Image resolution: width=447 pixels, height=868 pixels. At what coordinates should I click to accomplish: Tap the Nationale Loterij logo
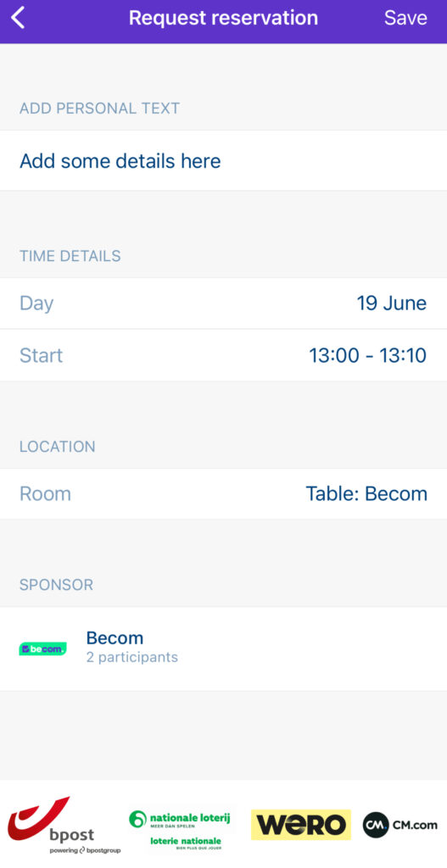point(180,831)
